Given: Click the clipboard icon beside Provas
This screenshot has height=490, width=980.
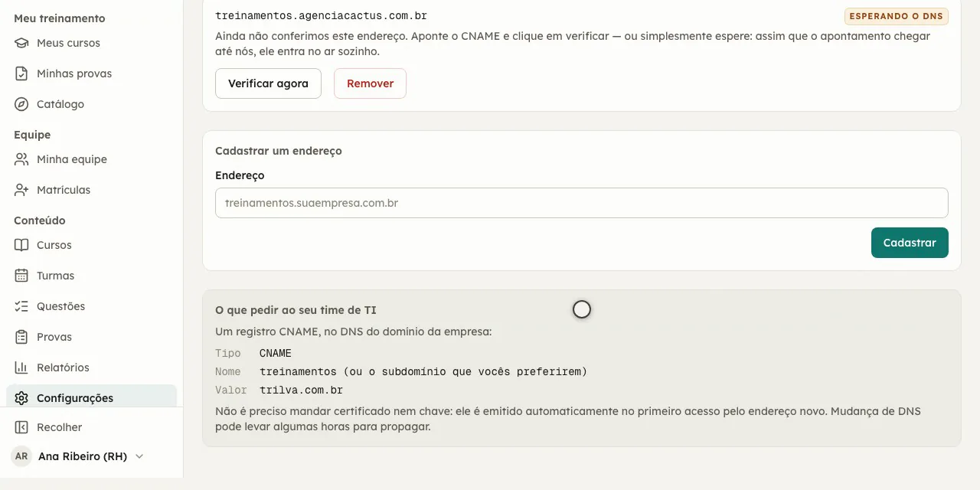Looking at the screenshot, I should click(x=21, y=337).
